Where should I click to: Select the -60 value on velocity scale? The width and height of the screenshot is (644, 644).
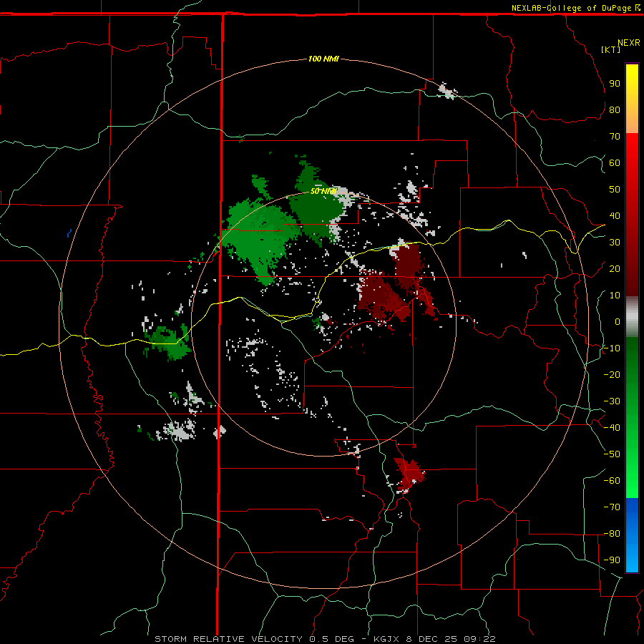[612, 481]
